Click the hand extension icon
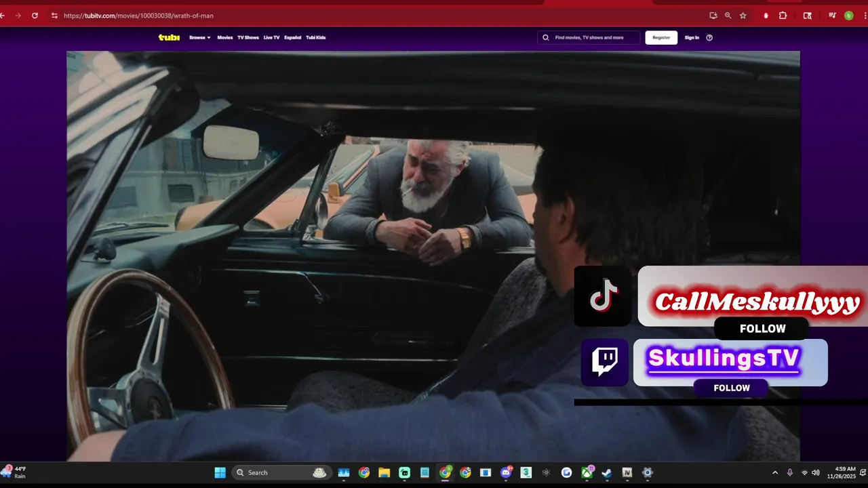 coord(766,16)
